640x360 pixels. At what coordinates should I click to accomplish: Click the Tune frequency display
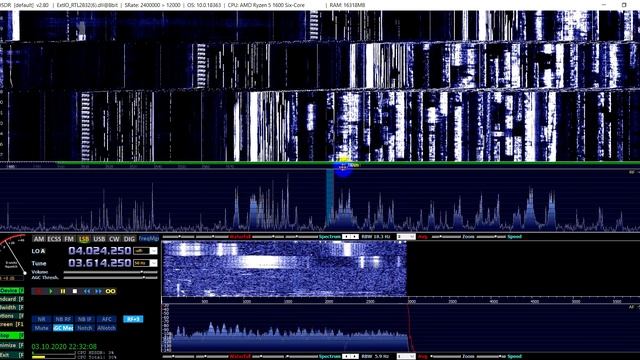[100, 263]
